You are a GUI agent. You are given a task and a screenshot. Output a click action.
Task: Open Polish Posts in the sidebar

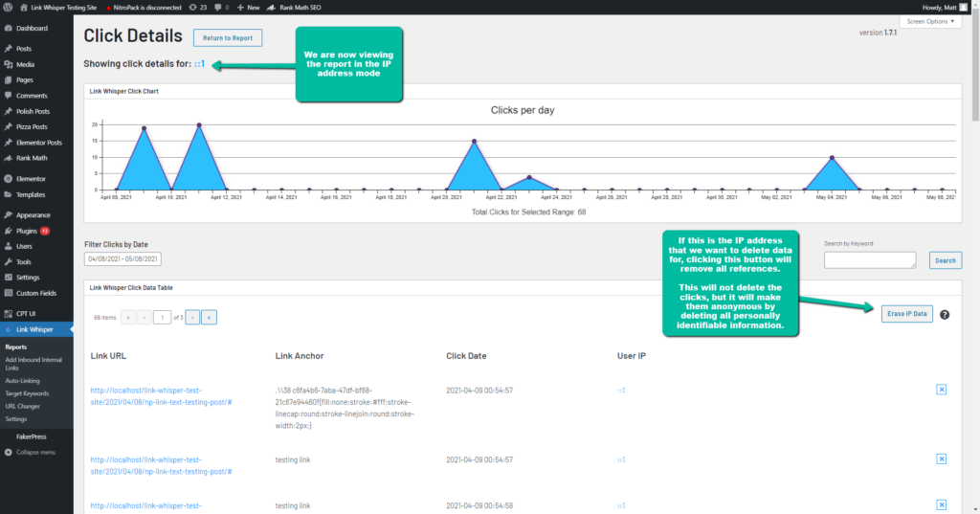click(33, 111)
